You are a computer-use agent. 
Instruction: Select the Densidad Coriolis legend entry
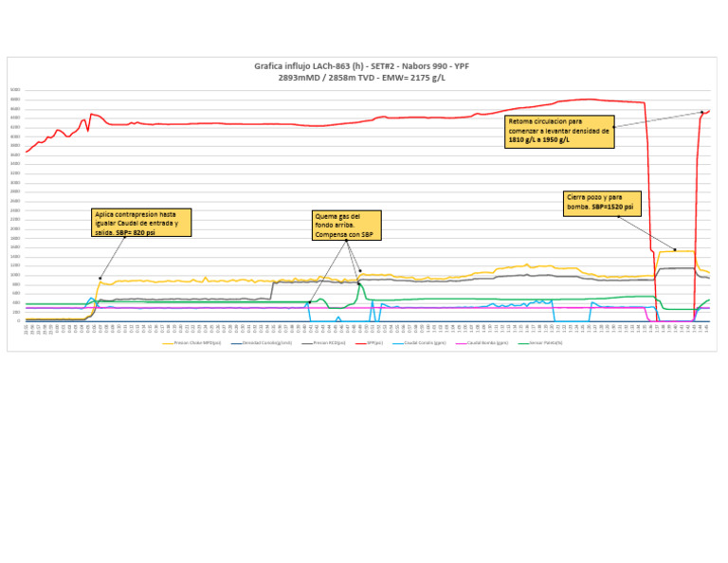262,343
